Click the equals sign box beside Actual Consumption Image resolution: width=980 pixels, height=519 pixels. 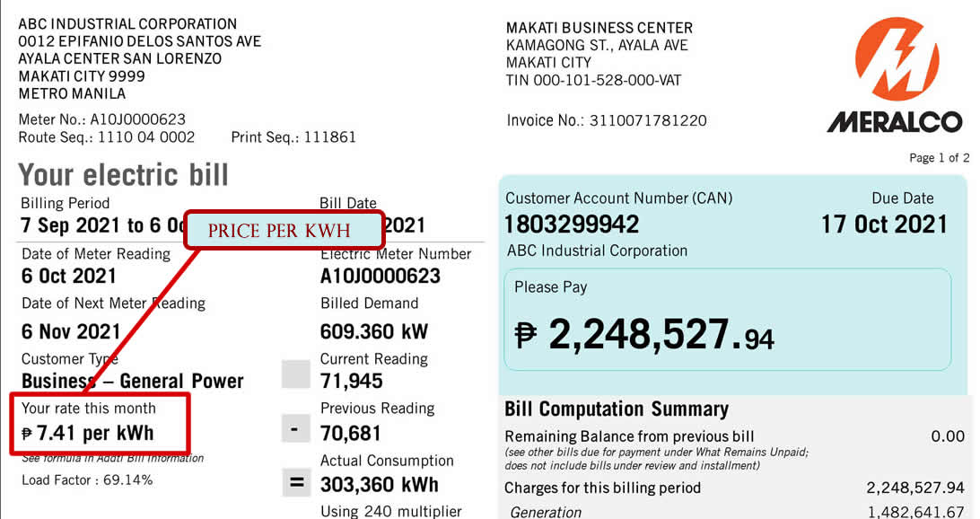[295, 483]
